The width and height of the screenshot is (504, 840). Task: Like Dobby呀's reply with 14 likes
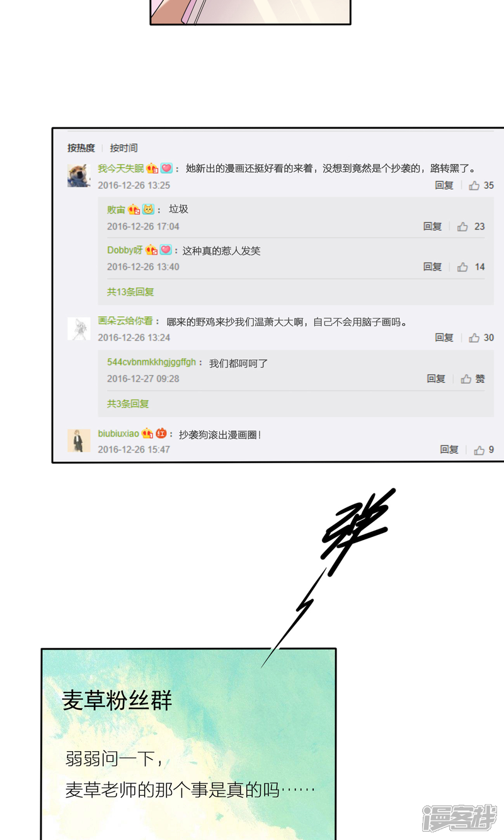coord(463,267)
